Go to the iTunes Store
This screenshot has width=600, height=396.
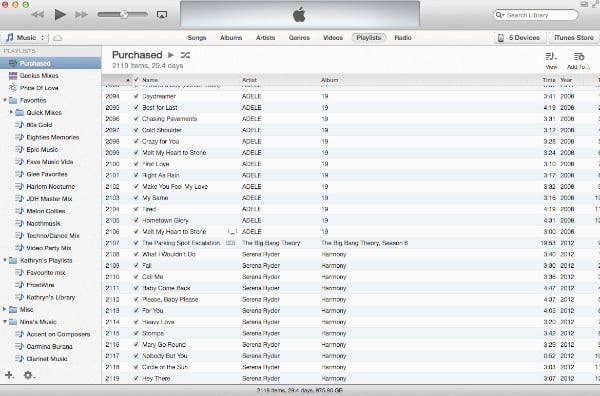[574, 37]
